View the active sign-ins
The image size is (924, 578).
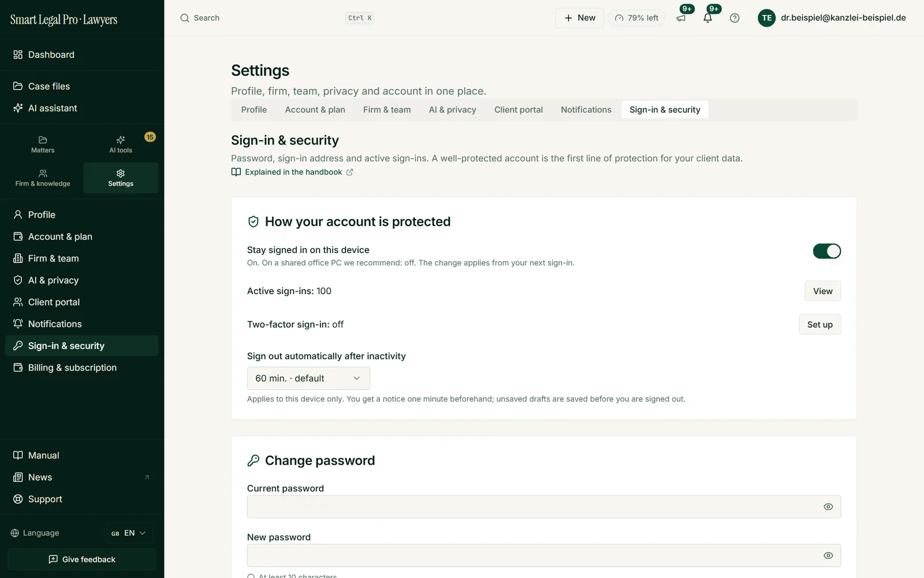[823, 291]
